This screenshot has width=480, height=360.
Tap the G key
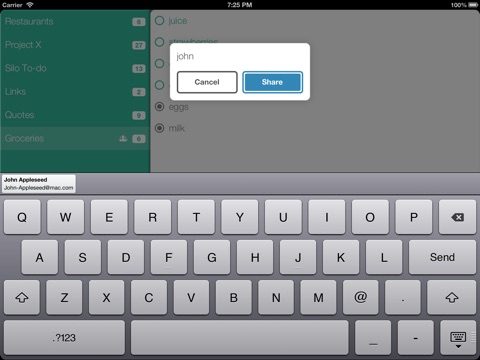tap(212, 257)
